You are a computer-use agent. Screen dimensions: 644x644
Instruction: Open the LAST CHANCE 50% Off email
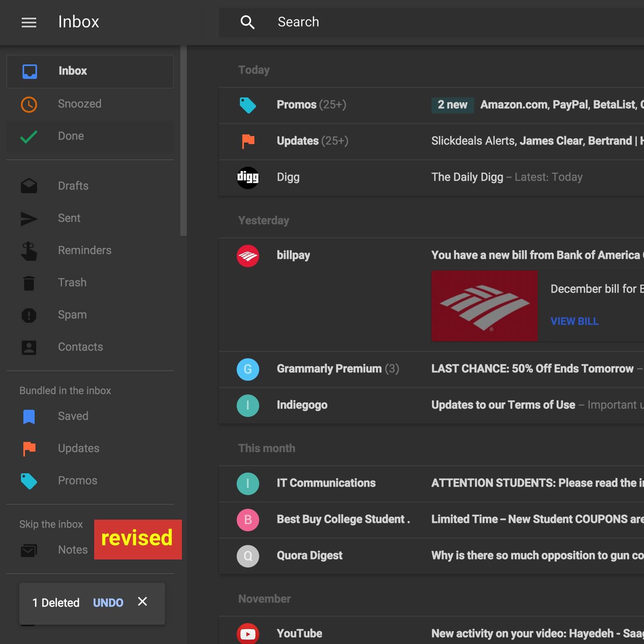(431, 369)
